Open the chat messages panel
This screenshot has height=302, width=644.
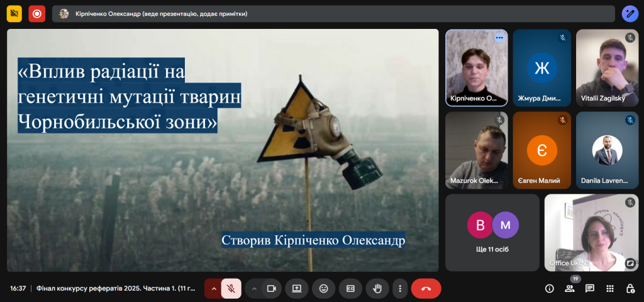pyautogui.click(x=590, y=289)
